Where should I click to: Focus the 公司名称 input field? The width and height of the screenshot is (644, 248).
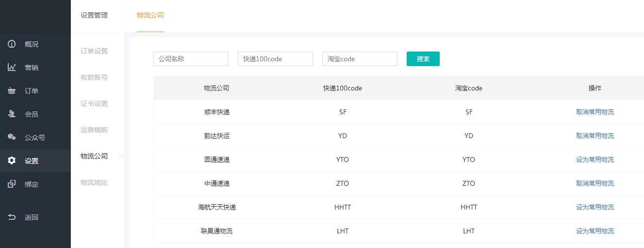191,59
